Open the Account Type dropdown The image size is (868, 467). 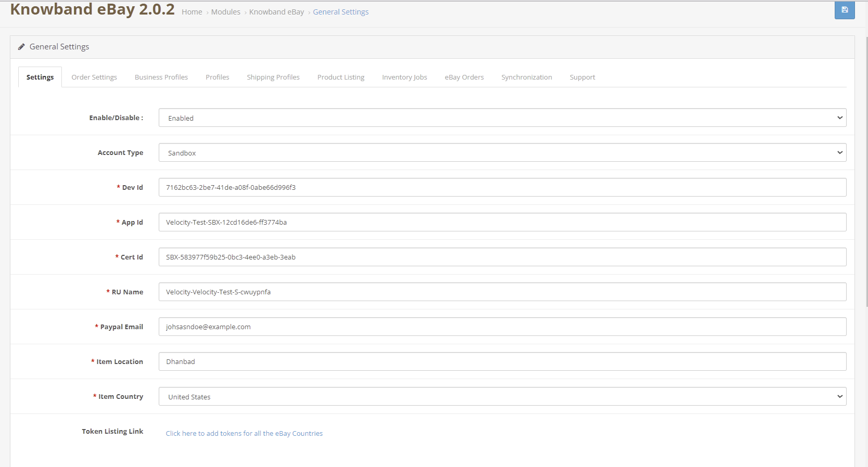click(x=502, y=152)
